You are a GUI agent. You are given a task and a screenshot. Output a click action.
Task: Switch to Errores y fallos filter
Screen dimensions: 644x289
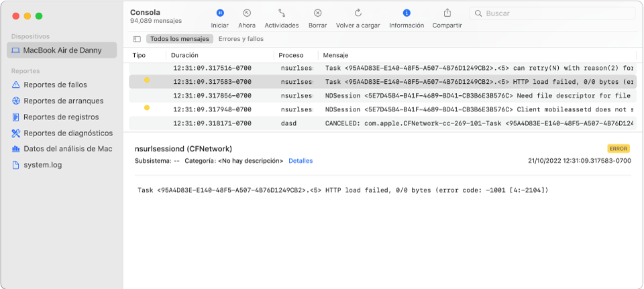coord(241,39)
